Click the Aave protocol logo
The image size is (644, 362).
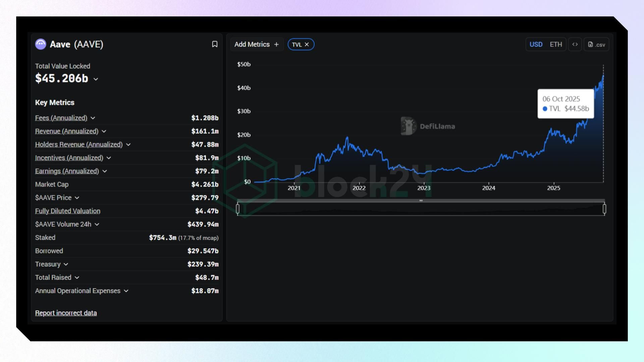(41, 44)
